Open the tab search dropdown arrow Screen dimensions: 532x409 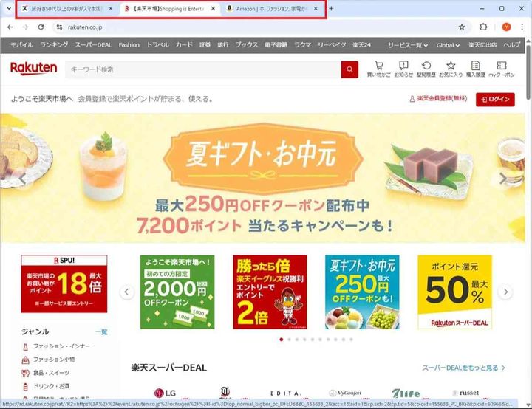9,9
